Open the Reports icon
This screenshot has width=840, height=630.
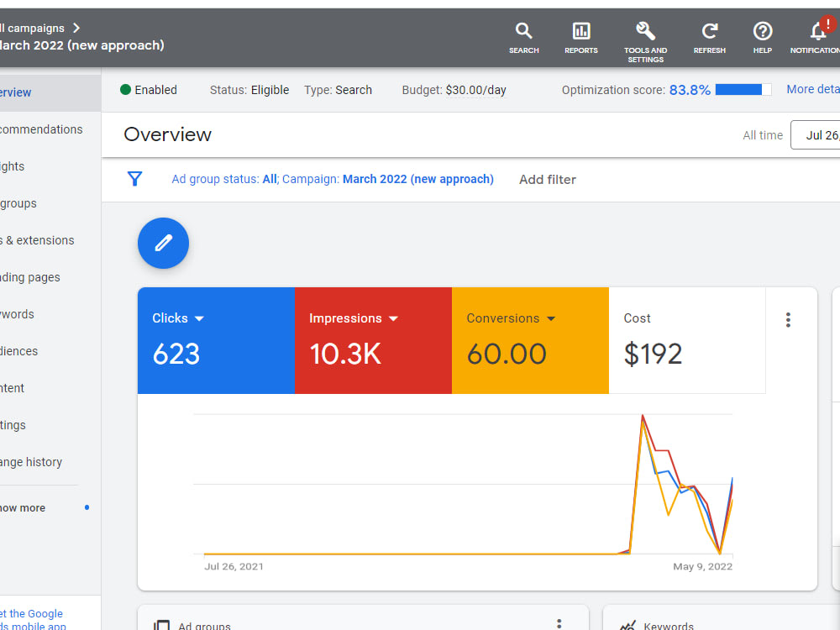[x=580, y=38]
